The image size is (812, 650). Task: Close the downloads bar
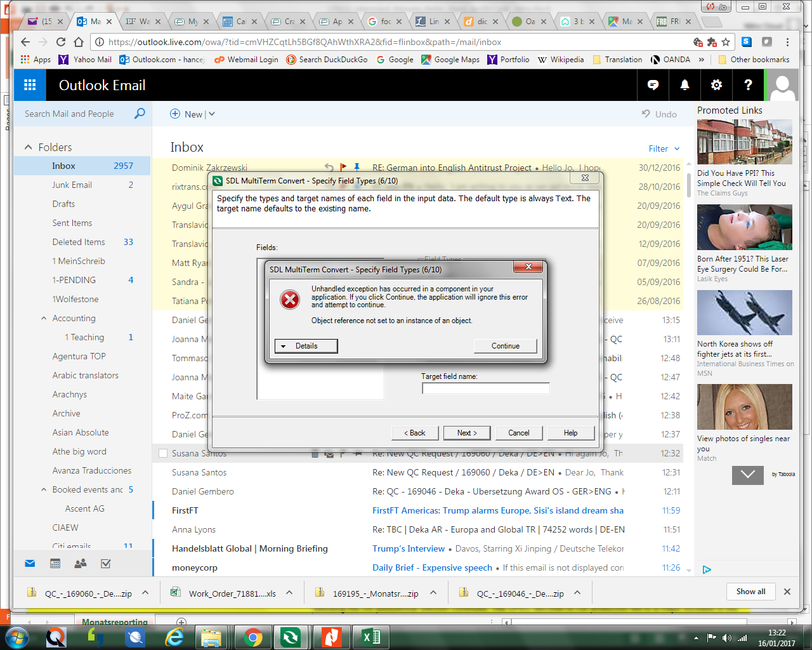pos(787,592)
